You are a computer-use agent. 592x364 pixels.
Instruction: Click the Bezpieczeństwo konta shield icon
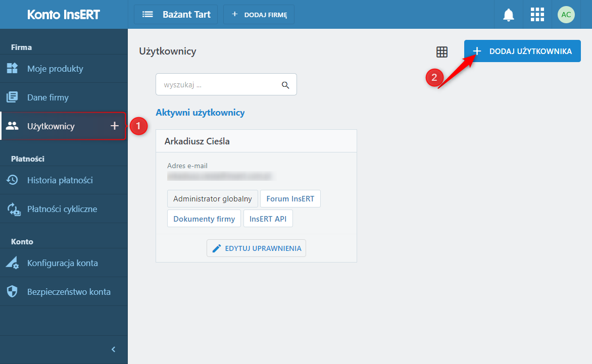pyautogui.click(x=12, y=292)
